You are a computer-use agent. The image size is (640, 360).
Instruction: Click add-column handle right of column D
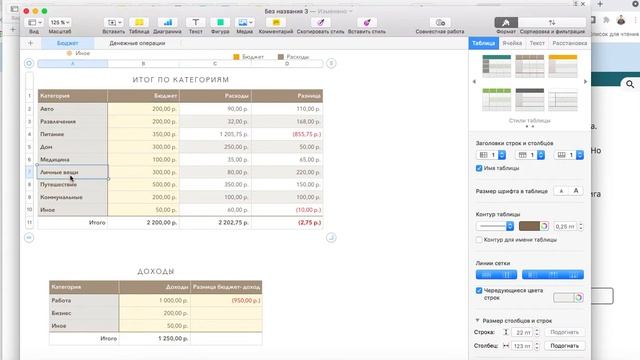click(331, 63)
